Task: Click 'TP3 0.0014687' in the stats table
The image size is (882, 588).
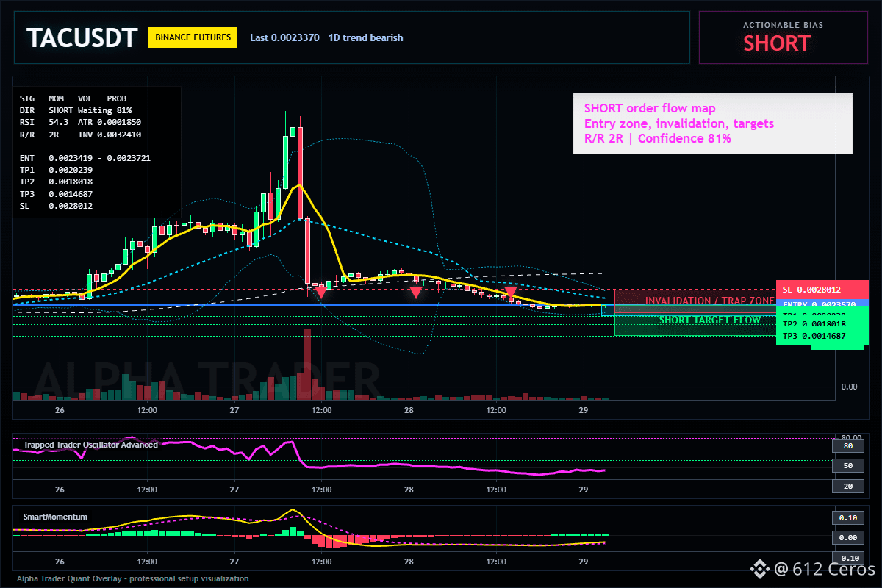Action: 57,194
